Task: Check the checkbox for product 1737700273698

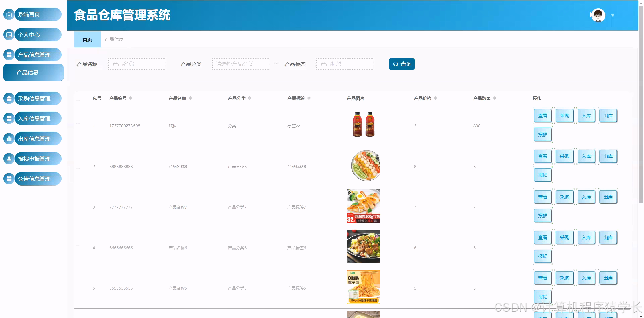Action: pyautogui.click(x=78, y=126)
